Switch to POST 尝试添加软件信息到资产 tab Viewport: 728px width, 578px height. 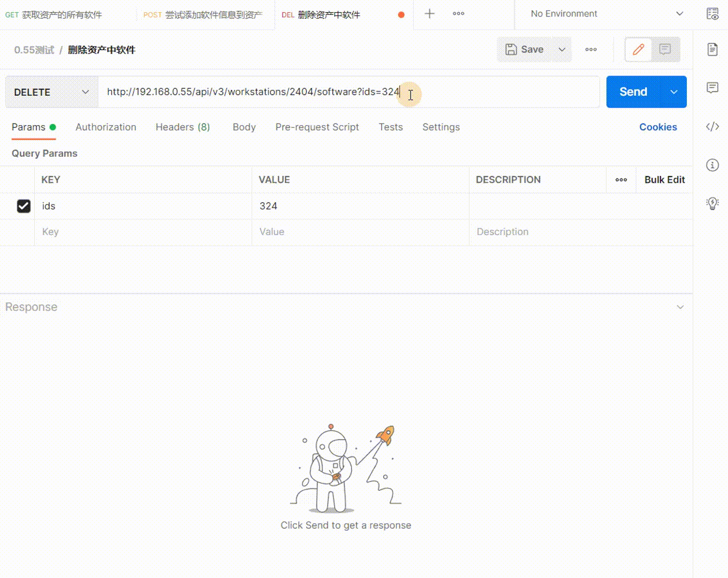point(203,15)
